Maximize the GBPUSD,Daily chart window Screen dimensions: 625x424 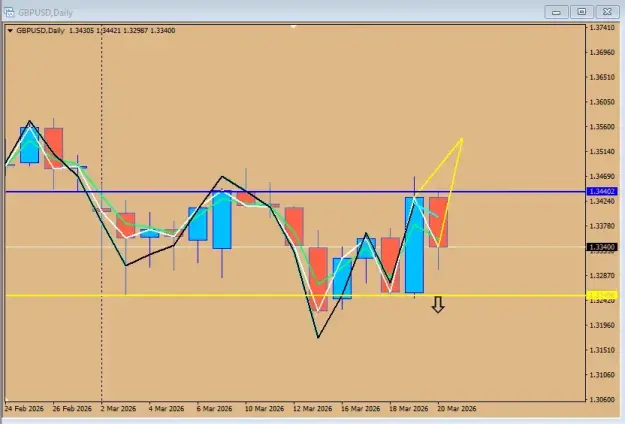[582, 12]
